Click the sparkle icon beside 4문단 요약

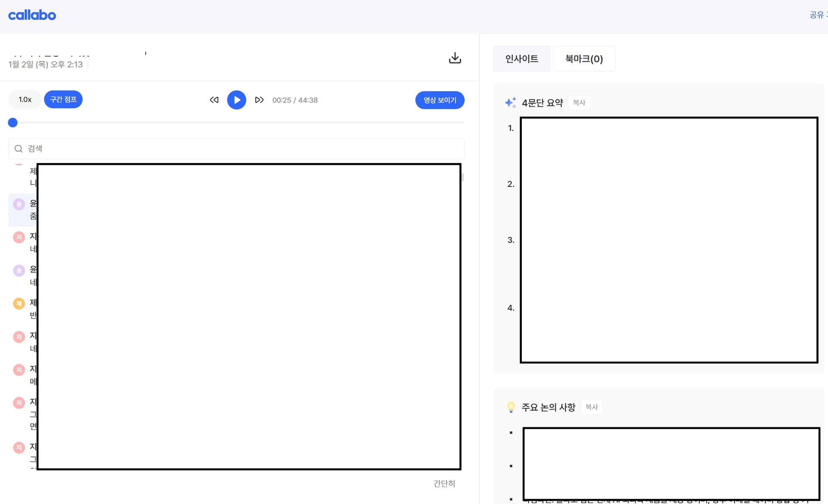point(511,103)
